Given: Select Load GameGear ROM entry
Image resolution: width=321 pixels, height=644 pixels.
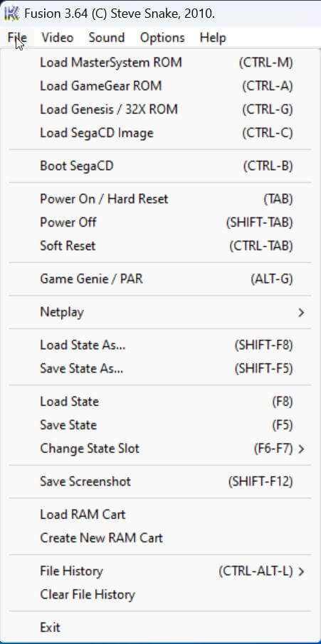Looking at the screenshot, I should click(160, 86).
